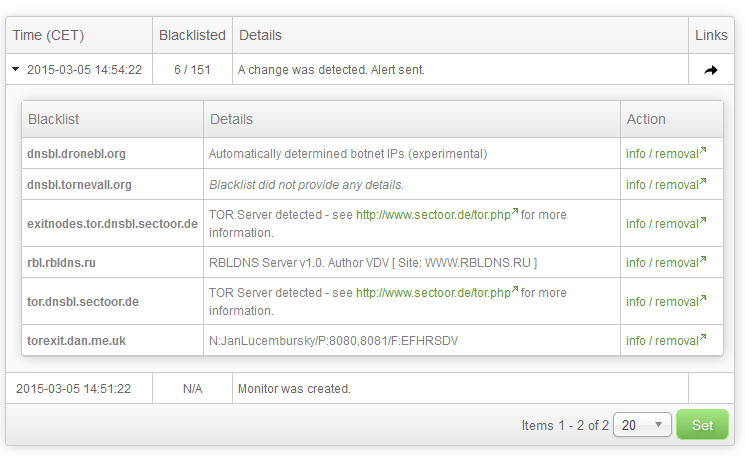Open the items per page dropdown
This screenshot has width=745, height=456.
[642, 425]
